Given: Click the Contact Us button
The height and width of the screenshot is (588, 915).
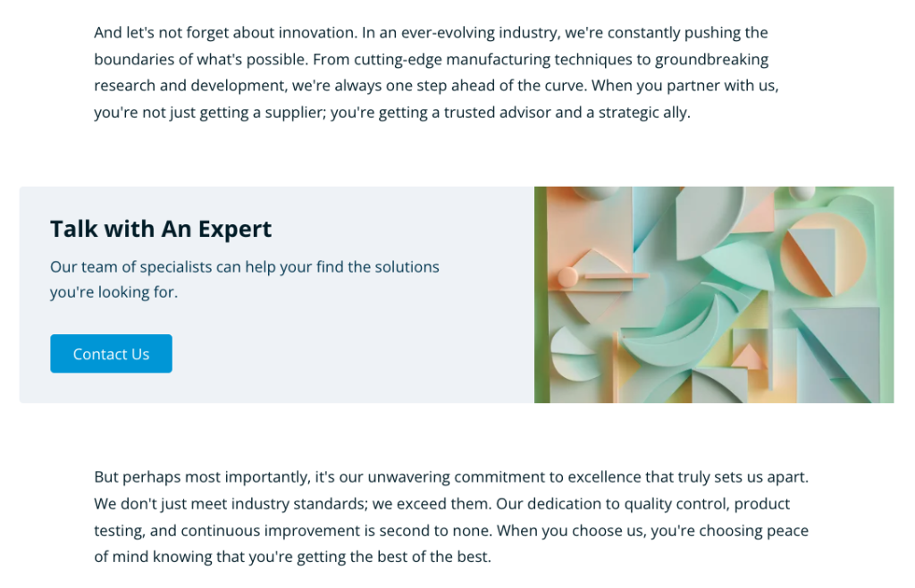Looking at the screenshot, I should click(x=111, y=354).
